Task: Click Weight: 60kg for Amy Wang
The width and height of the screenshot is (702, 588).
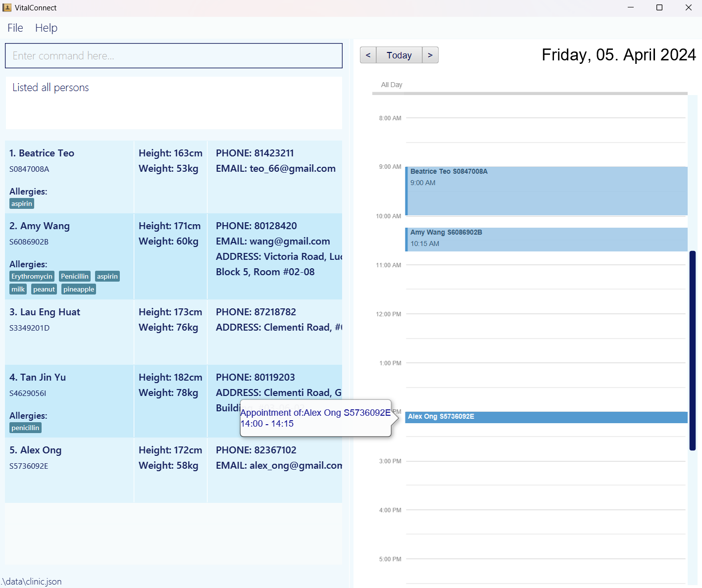Action: click(x=168, y=241)
